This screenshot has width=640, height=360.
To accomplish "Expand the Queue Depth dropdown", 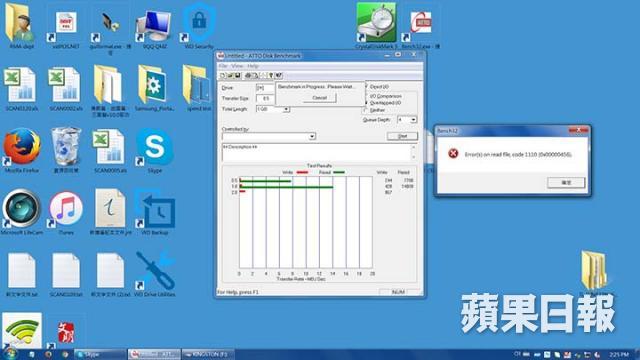I will (x=413, y=120).
